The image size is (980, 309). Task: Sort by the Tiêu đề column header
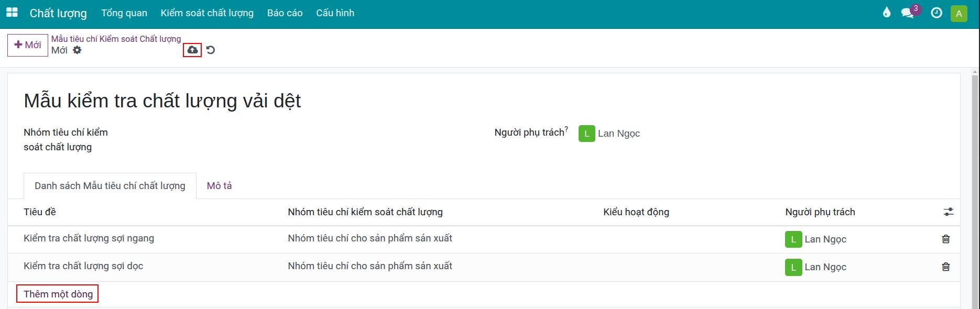40,212
